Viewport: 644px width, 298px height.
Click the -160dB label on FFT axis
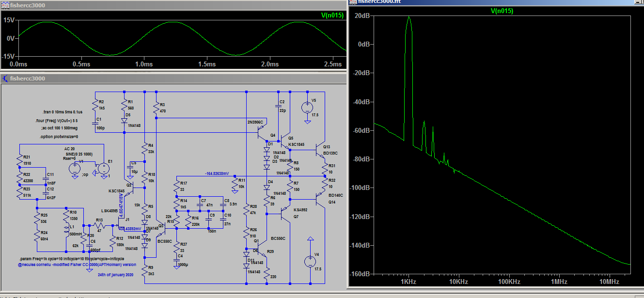click(359, 274)
